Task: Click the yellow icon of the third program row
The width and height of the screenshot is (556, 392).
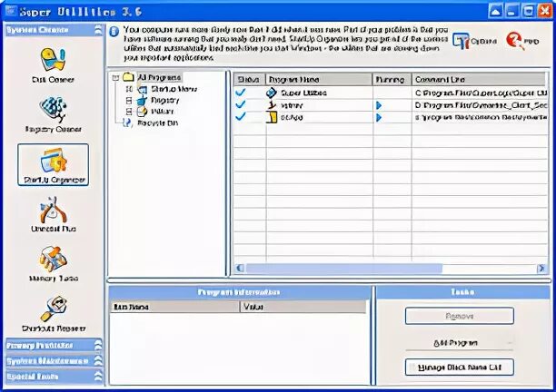Action: point(272,117)
